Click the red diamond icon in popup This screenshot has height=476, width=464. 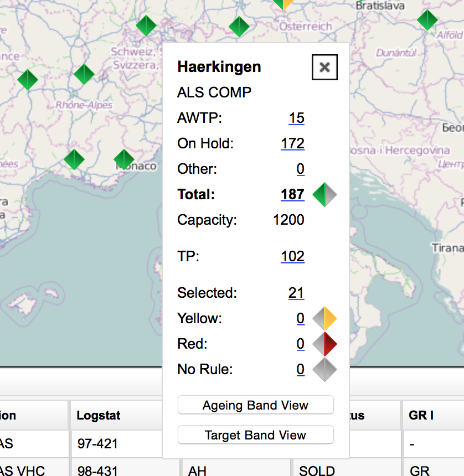click(x=324, y=344)
